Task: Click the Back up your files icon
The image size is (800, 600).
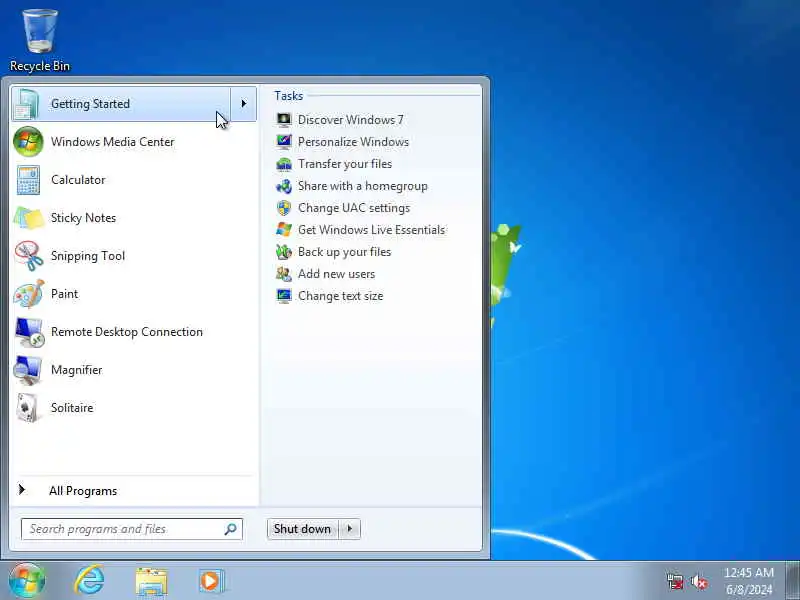Action: click(x=284, y=252)
